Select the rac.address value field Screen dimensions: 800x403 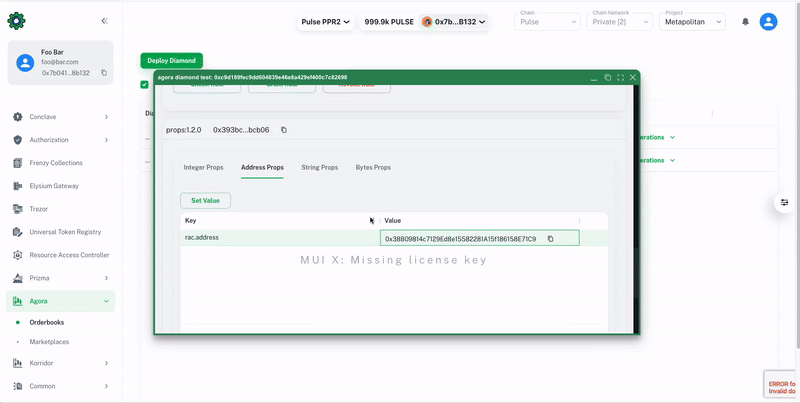(x=462, y=239)
